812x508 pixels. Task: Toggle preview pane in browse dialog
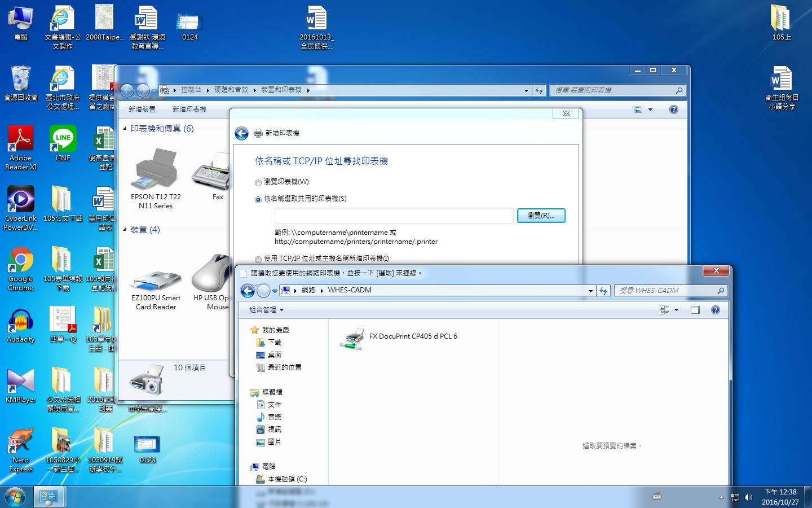pyautogui.click(x=695, y=310)
